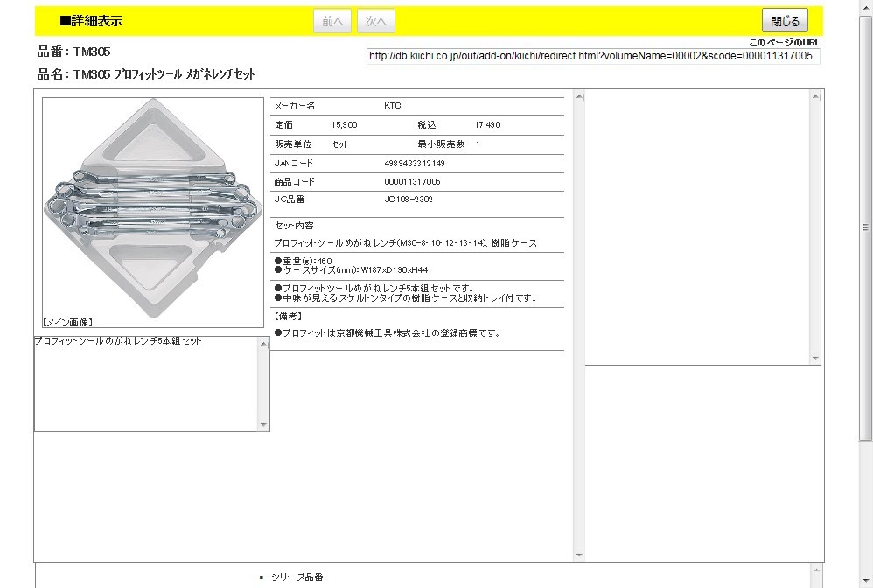Viewport: 873px width, 588px height.
Task: Click up arrow of bottom series section scrollbar
Action: coord(815,570)
